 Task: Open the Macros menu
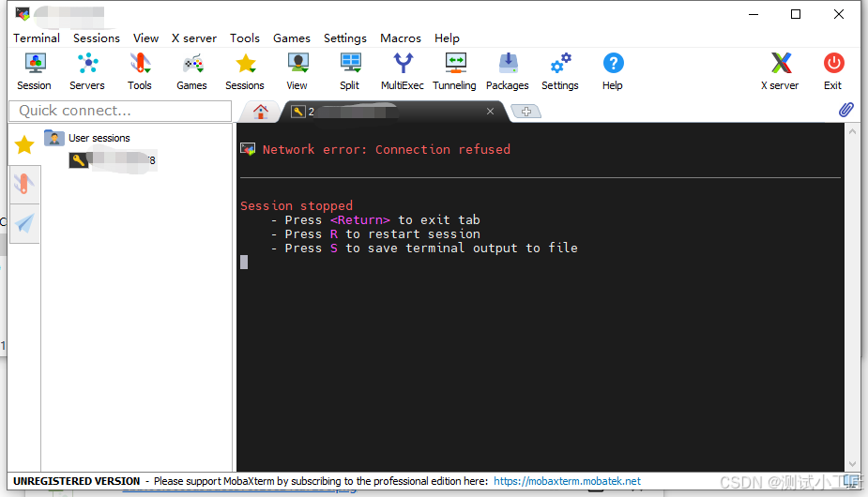(401, 38)
